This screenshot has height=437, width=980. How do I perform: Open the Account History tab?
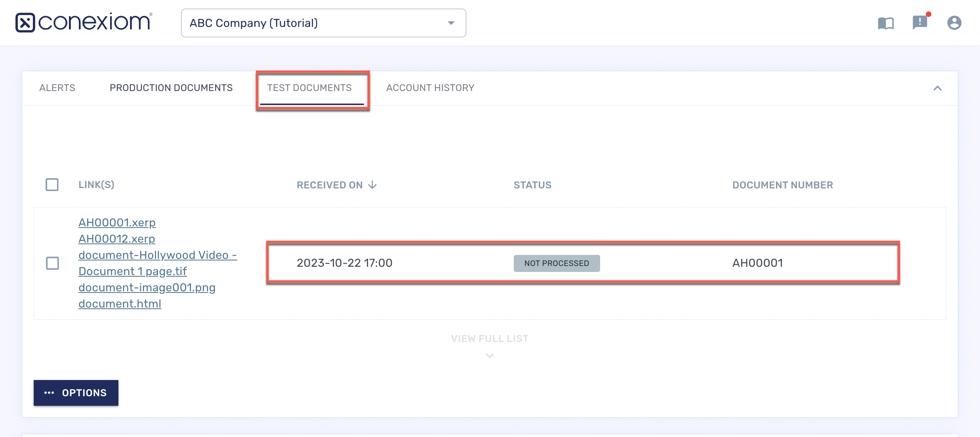[x=430, y=88]
